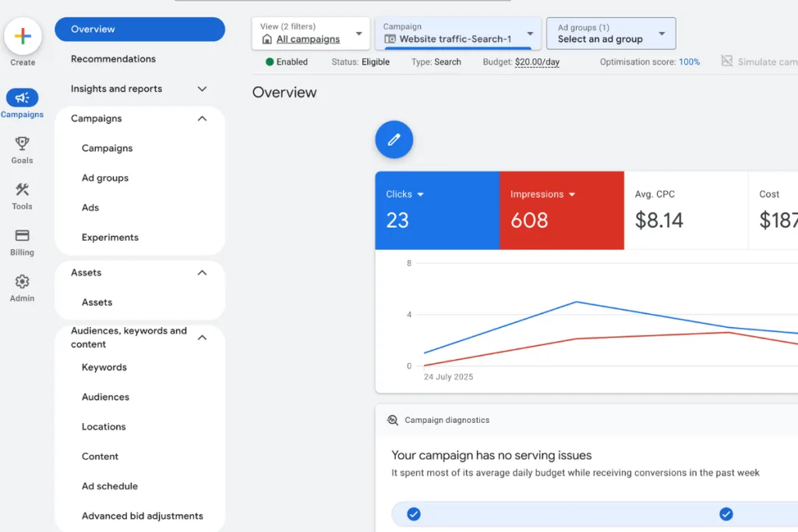Select the blue Clicks metric card

pos(437,210)
